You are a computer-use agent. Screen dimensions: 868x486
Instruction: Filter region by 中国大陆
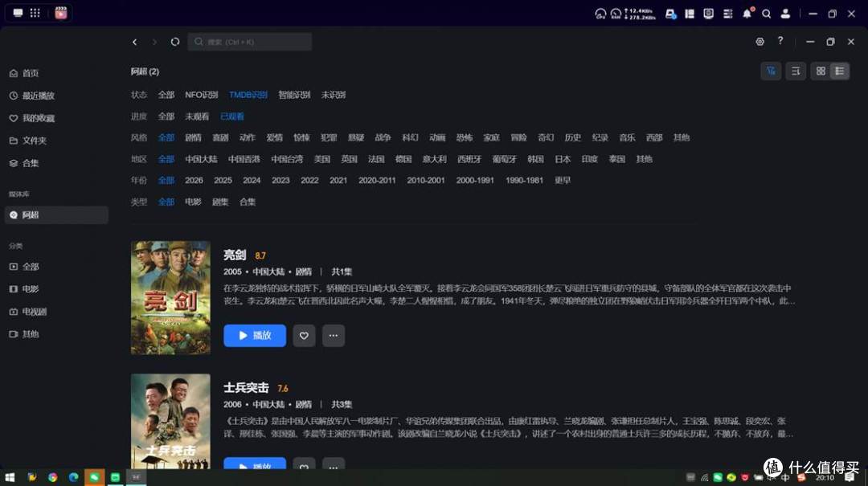pyautogui.click(x=202, y=159)
